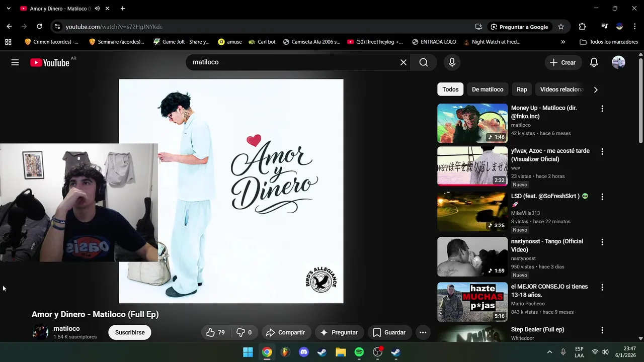Click Preguntar a Google button
The image size is (644, 362).
(519, 27)
